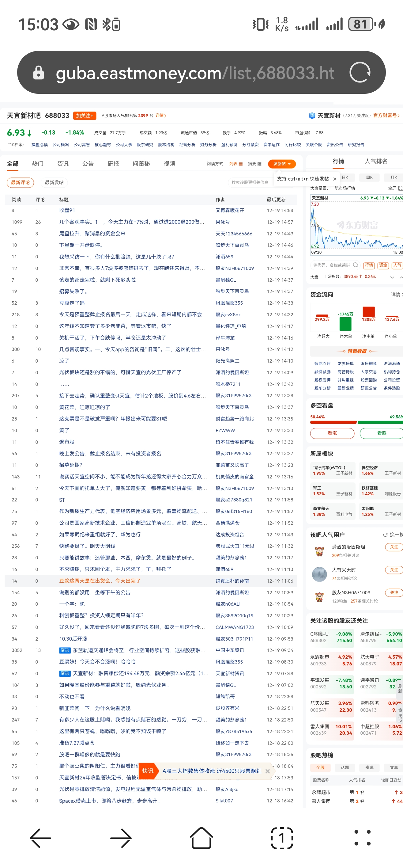
Task: Switch reading mode to 列表
Action: 236,164
